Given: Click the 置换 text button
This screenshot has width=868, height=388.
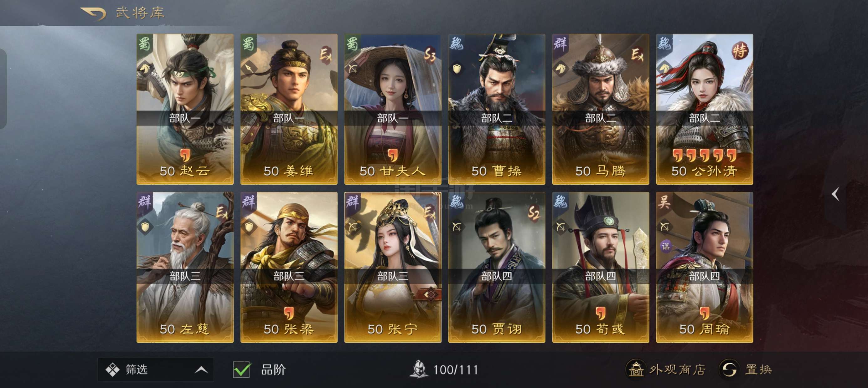Looking at the screenshot, I should [x=758, y=370].
